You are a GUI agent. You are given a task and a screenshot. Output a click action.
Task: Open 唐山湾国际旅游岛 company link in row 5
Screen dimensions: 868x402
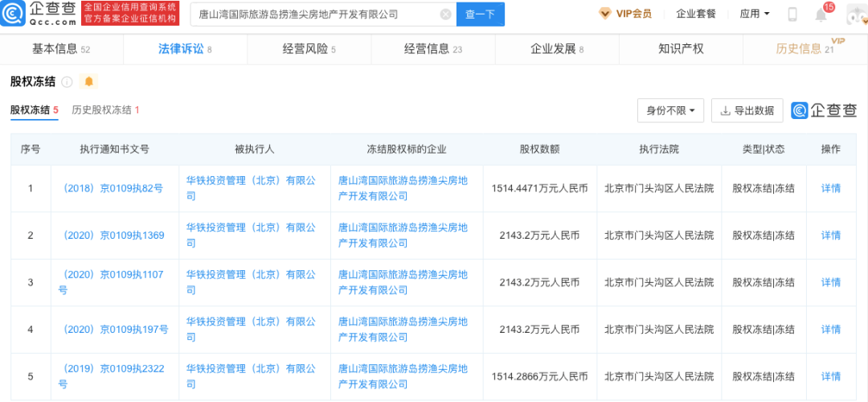pyautogui.click(x=403, y=376)
